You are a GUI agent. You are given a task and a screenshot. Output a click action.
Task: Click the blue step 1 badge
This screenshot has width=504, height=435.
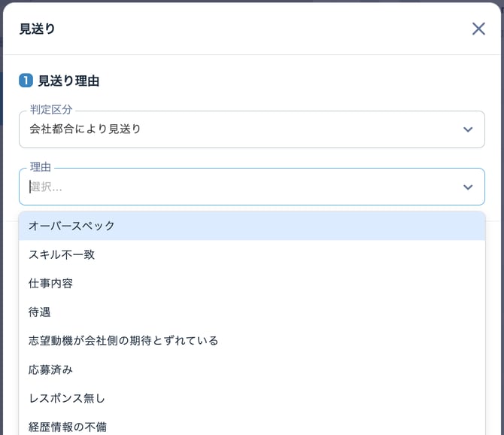[x=26, y=81]
